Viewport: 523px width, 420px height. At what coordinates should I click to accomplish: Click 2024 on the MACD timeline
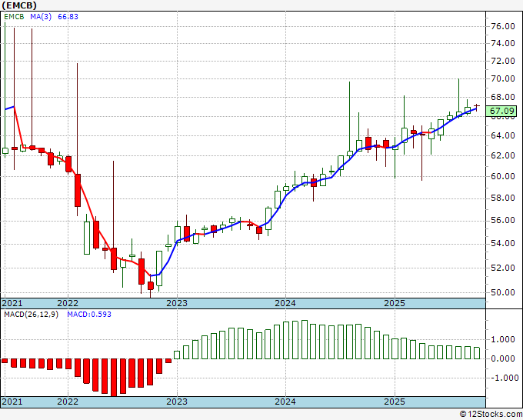click(x=285, y=402)
